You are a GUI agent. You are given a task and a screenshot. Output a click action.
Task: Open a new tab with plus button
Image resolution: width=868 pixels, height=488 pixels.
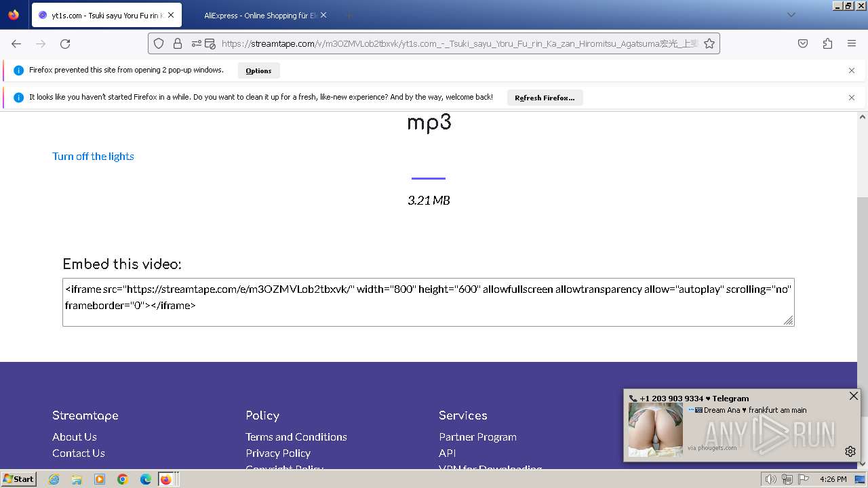pos(349,15)
